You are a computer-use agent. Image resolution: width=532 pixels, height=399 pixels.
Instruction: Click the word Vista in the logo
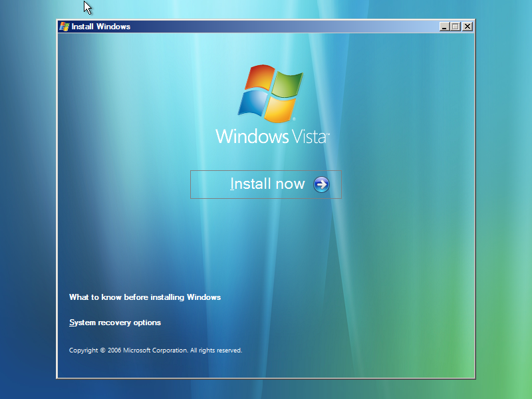(309, 136)
